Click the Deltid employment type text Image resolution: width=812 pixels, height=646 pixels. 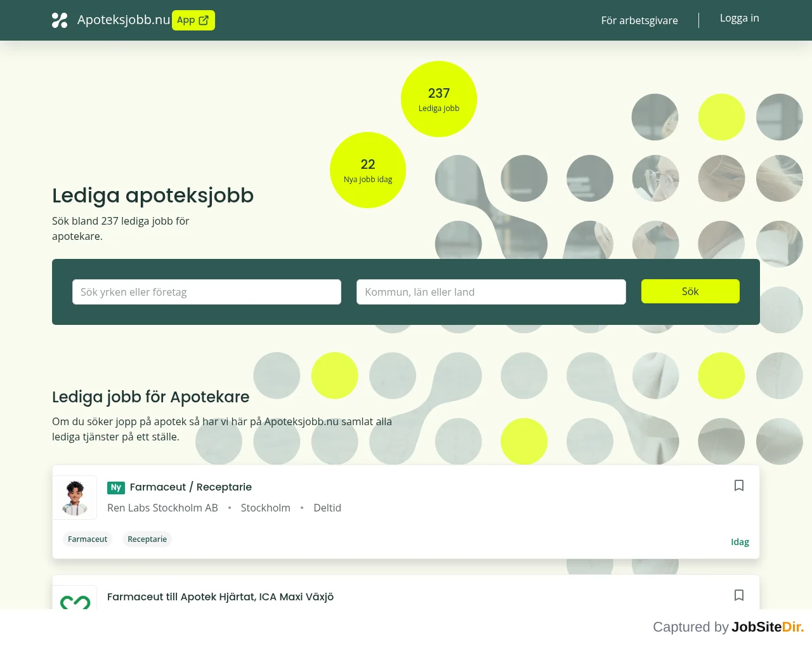pos(327,508)
